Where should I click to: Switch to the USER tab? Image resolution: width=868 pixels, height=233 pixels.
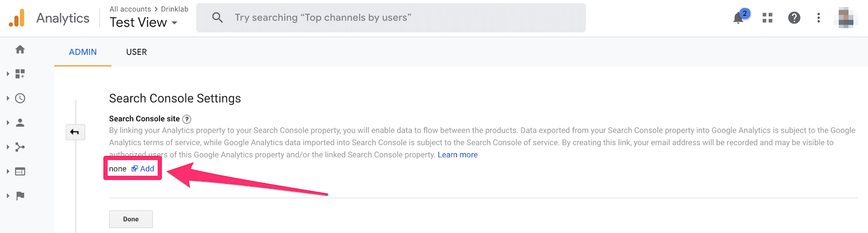[x=136, y=52]
